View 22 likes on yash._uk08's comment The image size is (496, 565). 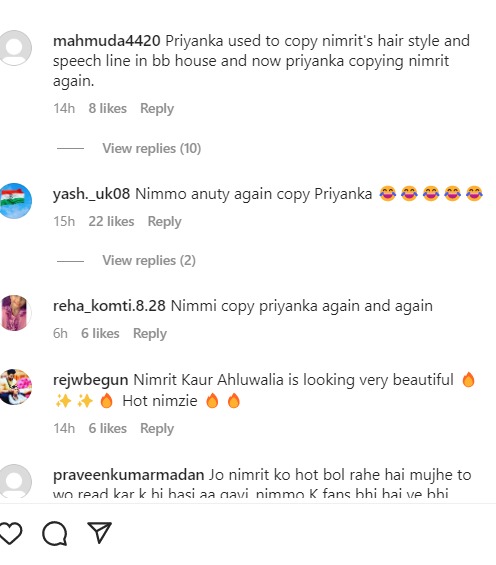coord(111,222)
